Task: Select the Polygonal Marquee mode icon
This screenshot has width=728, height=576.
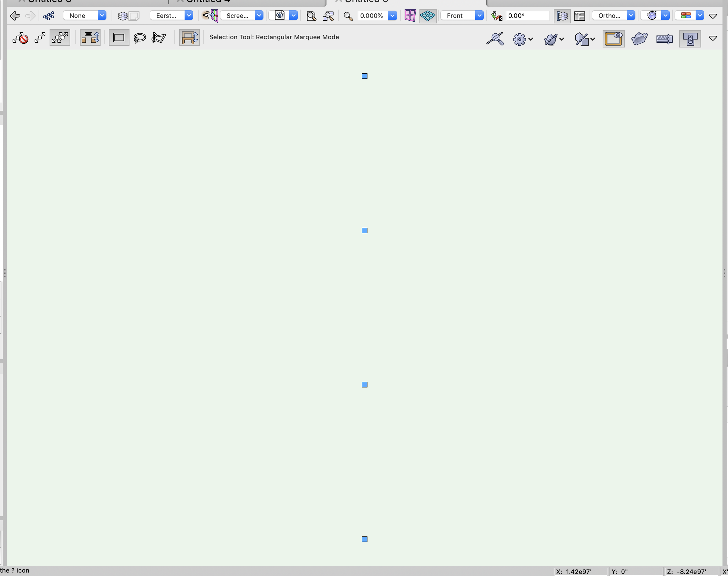Action: [x=159, y=38]
